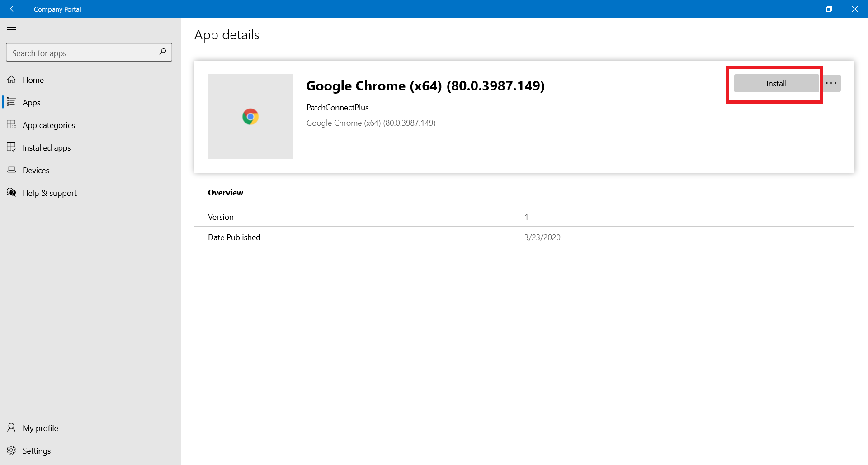Open Settings gear at sidebar bottom

point(12,450)
